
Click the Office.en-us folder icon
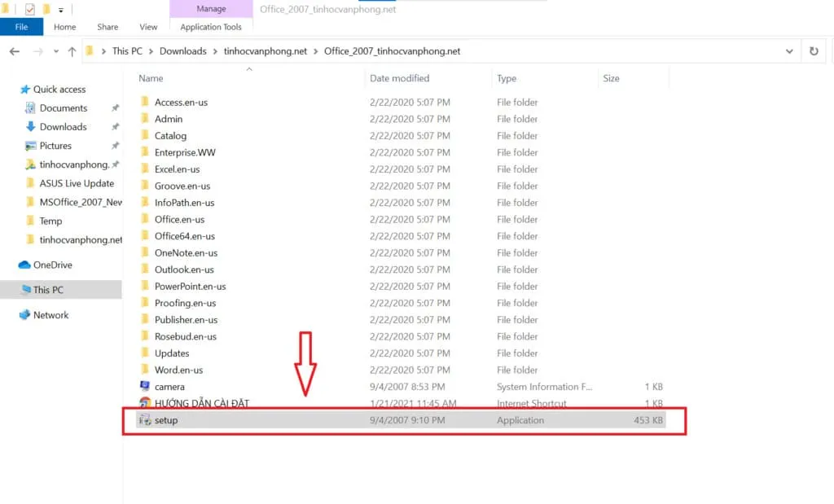click(145, 218)
